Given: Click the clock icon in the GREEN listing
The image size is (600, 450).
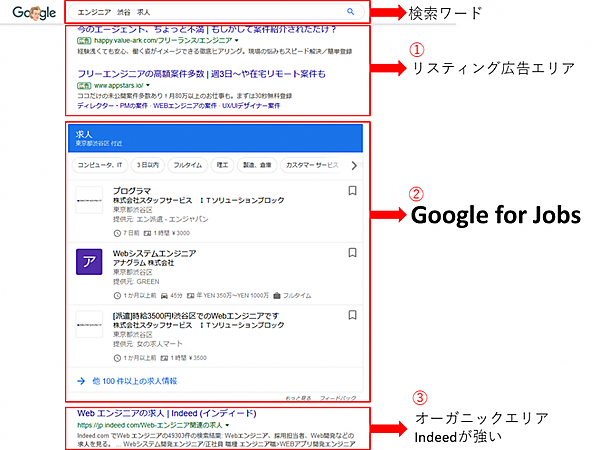Looking at the screenshot, I should click(117, 295).
